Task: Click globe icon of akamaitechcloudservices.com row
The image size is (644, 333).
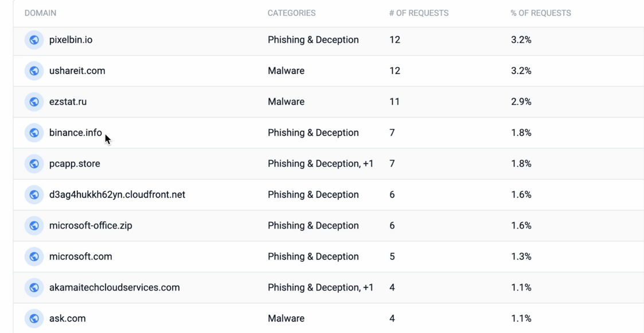Action: coord(34,287)
